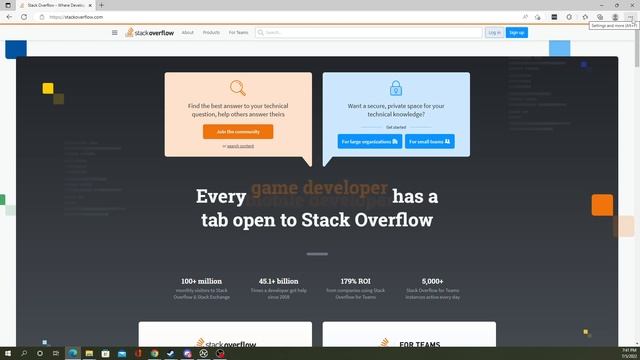
Task: Reload the page with refresh icon
Action: 24,17
